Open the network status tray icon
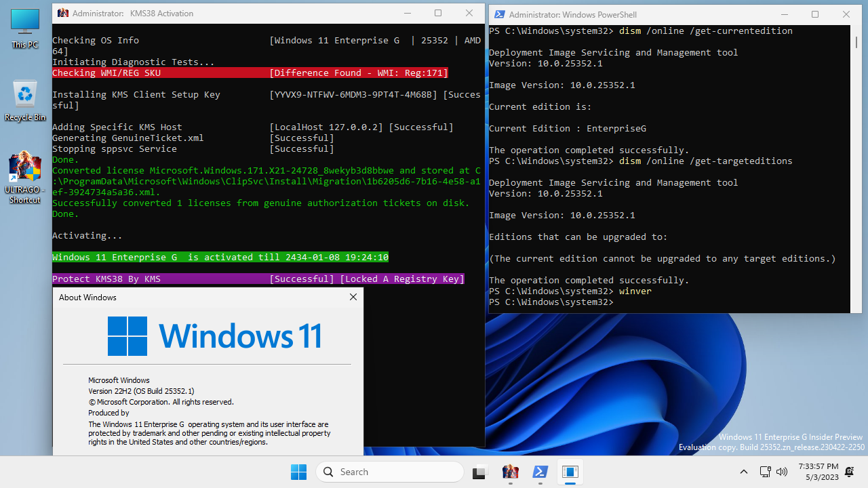Image resolution: width=868 pixels, height=488 pixels. point(765,472)
